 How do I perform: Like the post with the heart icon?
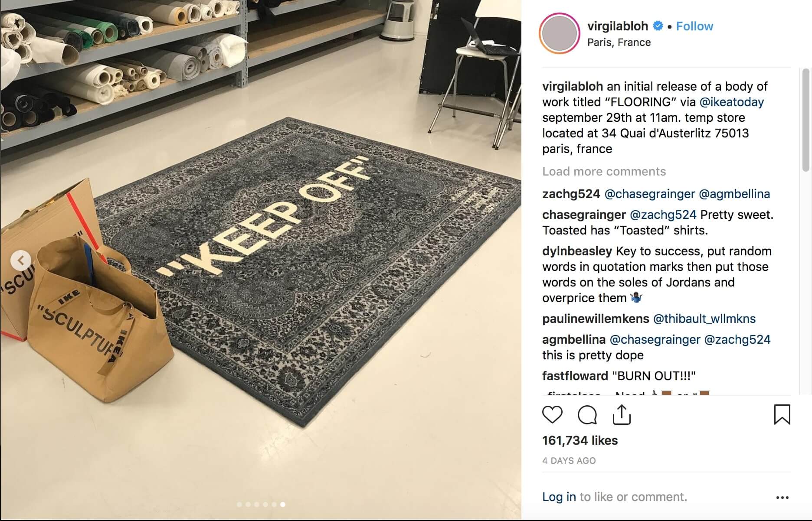(x=552, y=415)
